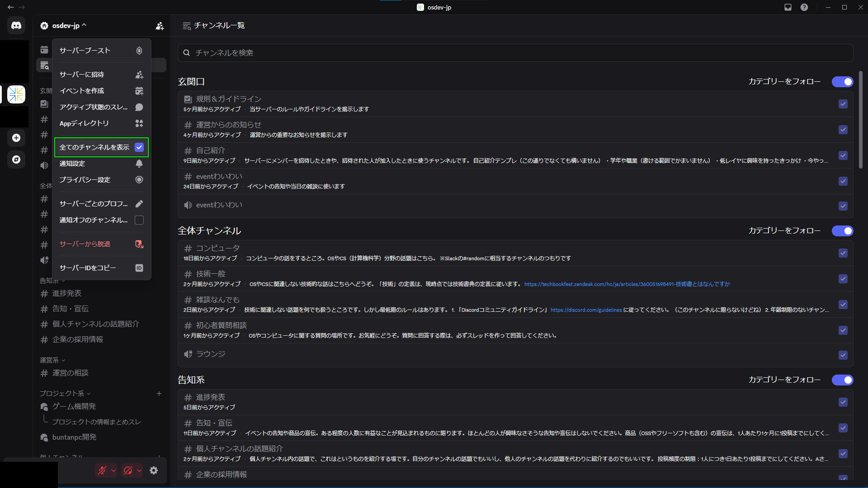Screen dimensions: 868x488
Task: Choose サーバーから脱退 from the menu
Action: pos(102,244)
